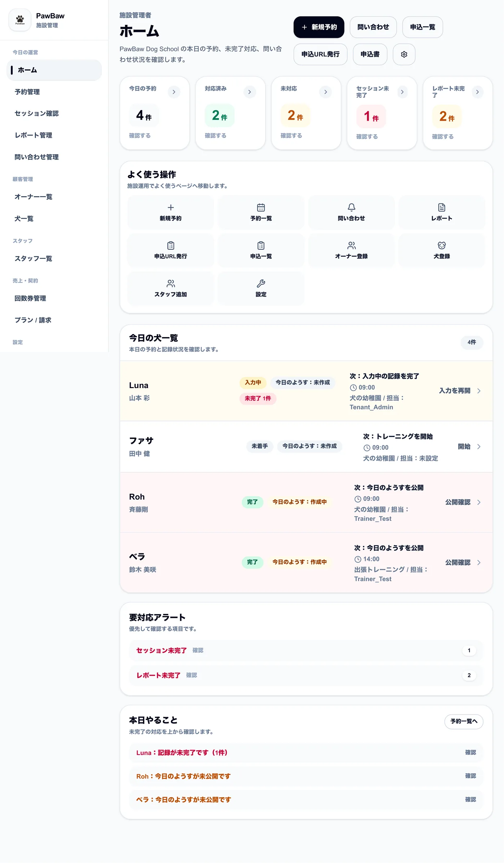
Task: Click the wrench icon for 設定 tile
Action: coord(261,283)
